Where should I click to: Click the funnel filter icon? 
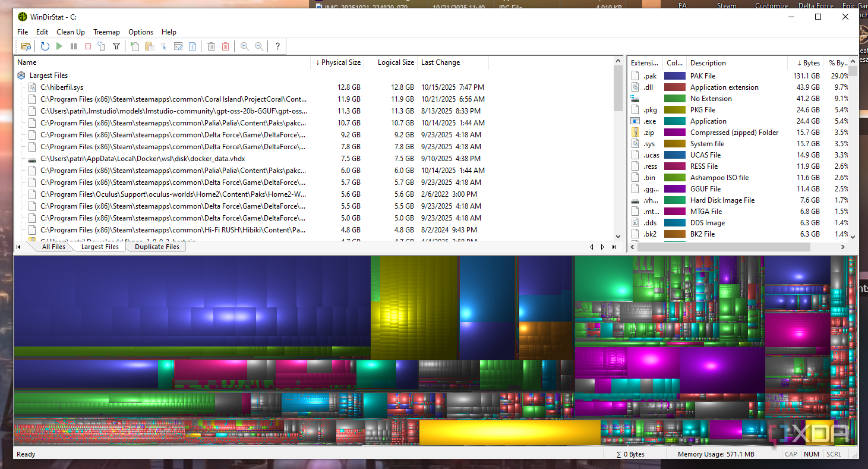coord(116,46)
